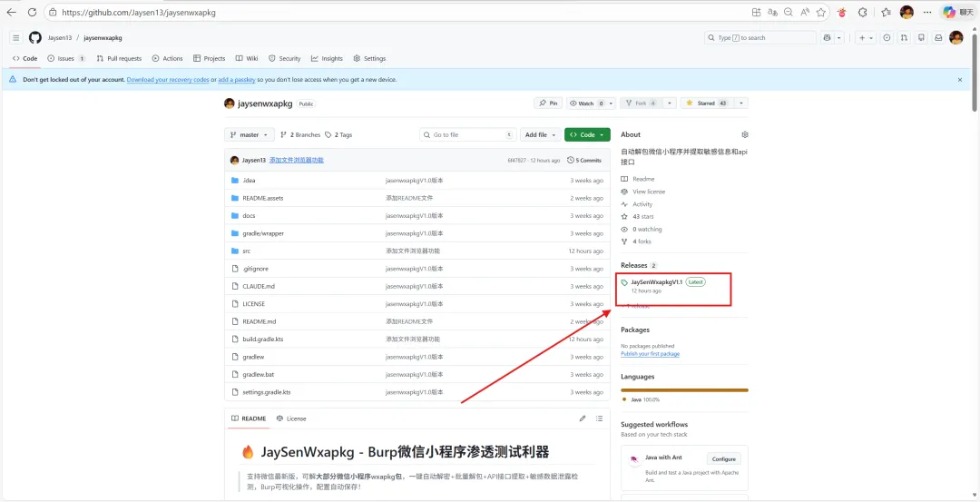Switch to the Issues tab
Image resolution: width=980 pixels, height=502 pixels.
coord(66,58)
